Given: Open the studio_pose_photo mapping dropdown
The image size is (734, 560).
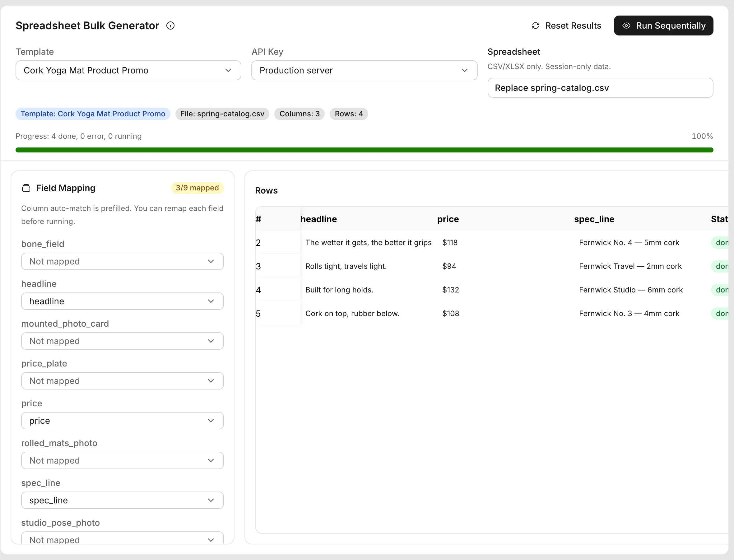Looking at the screenshot, I should tap(122, 538).
